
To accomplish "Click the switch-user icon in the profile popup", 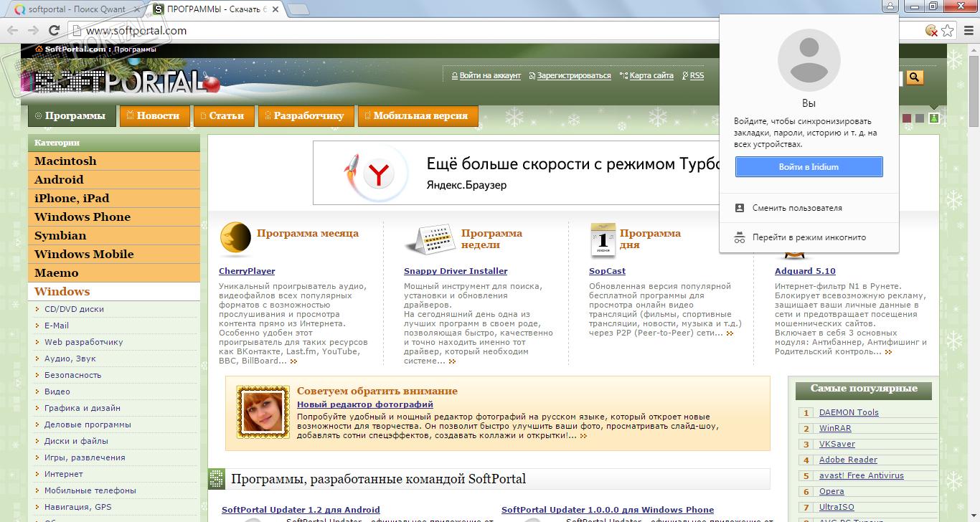I will coord(740,208).
